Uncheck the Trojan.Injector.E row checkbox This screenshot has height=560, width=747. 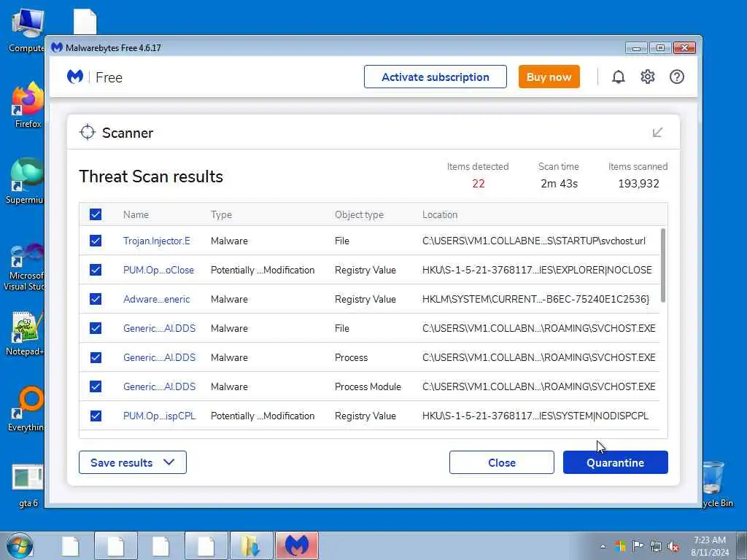pyautogui.click(x=96, y=241)
